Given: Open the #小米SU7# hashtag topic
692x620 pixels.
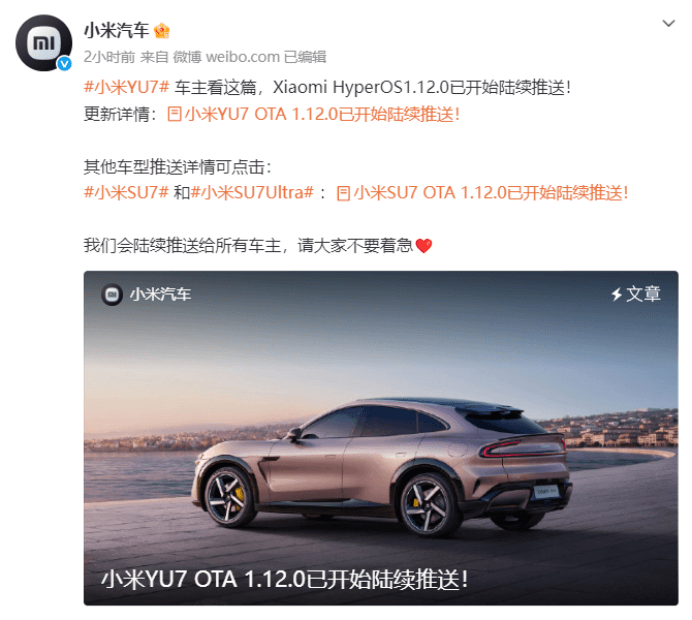Looking at the screenshot, I should [126, 193].
